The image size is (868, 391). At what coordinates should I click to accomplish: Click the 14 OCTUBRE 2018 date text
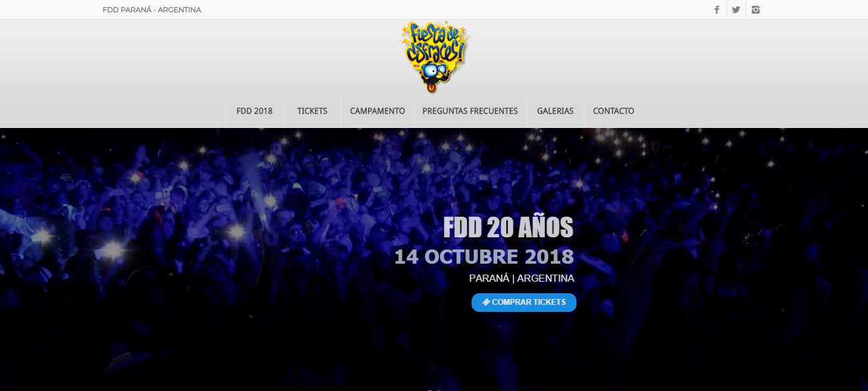pos(484,257)
